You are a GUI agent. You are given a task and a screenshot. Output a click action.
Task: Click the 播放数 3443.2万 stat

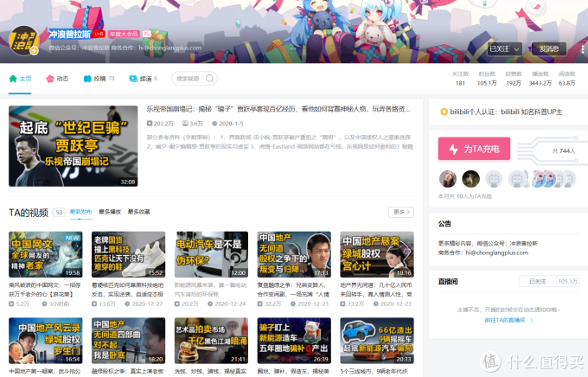pyautogui.click(x=540, y=79)
